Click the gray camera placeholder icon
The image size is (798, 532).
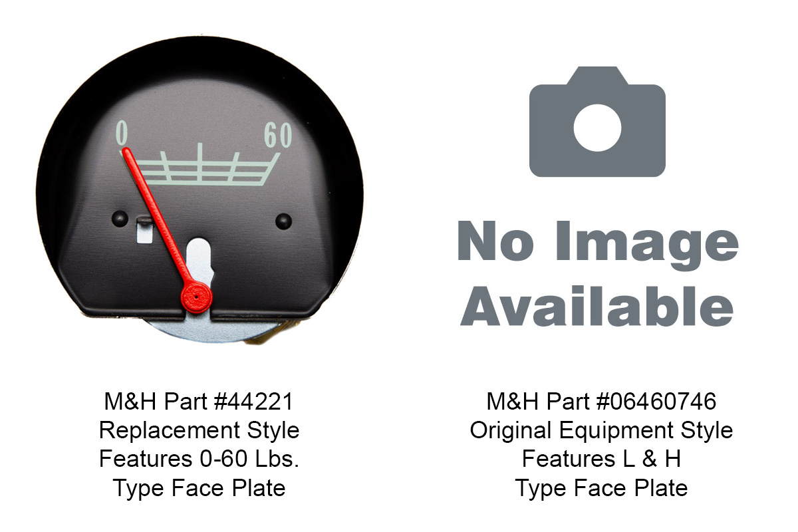pos(597,122)
